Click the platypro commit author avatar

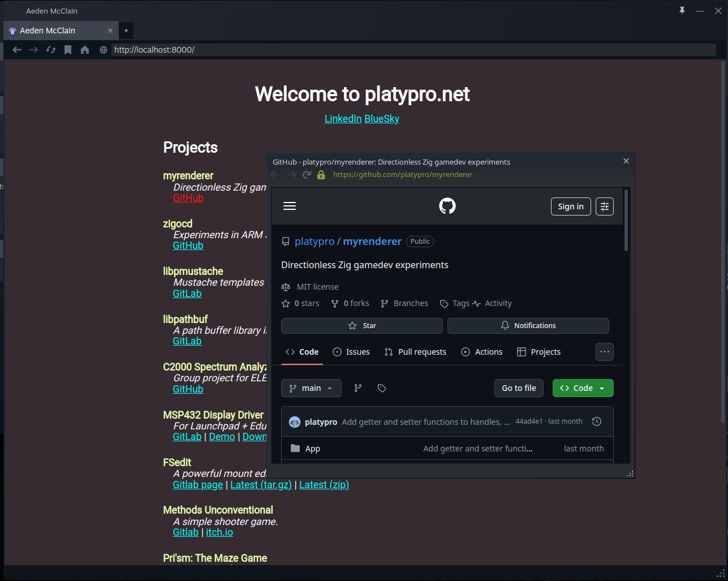point(295,422)
